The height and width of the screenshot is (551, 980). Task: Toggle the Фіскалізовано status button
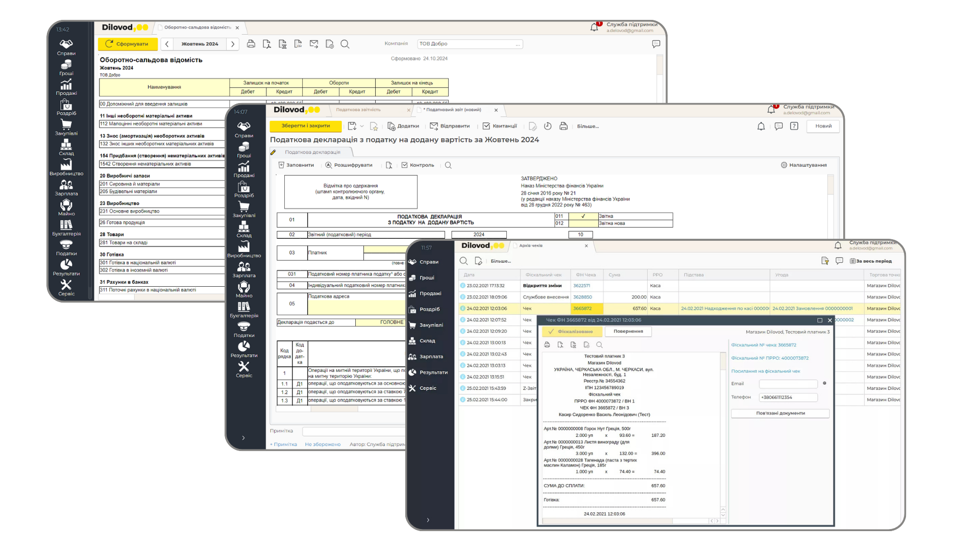pos(571,332)
